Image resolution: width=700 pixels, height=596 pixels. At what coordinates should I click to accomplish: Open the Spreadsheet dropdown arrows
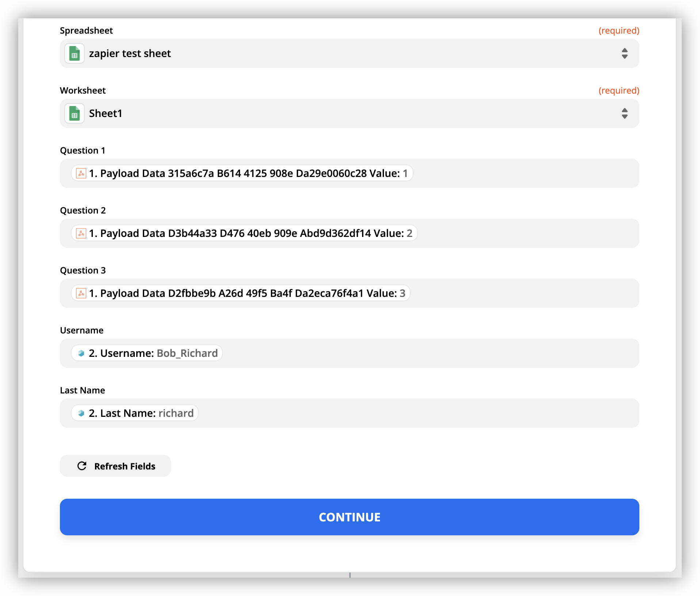[624, 54]
